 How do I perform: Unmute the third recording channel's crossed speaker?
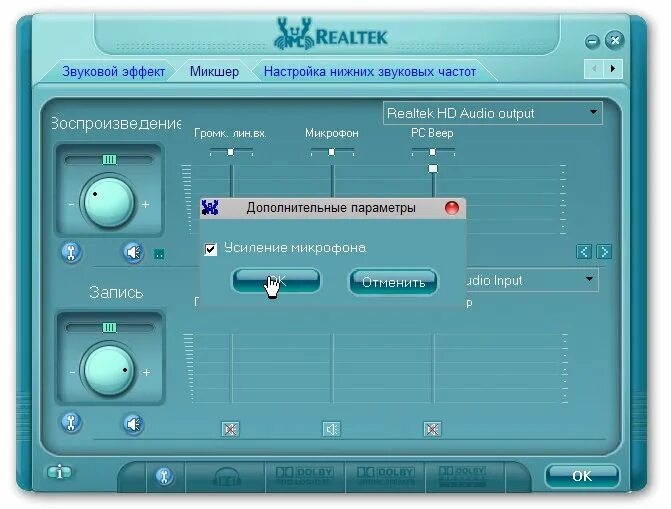(x=432, y=429)
